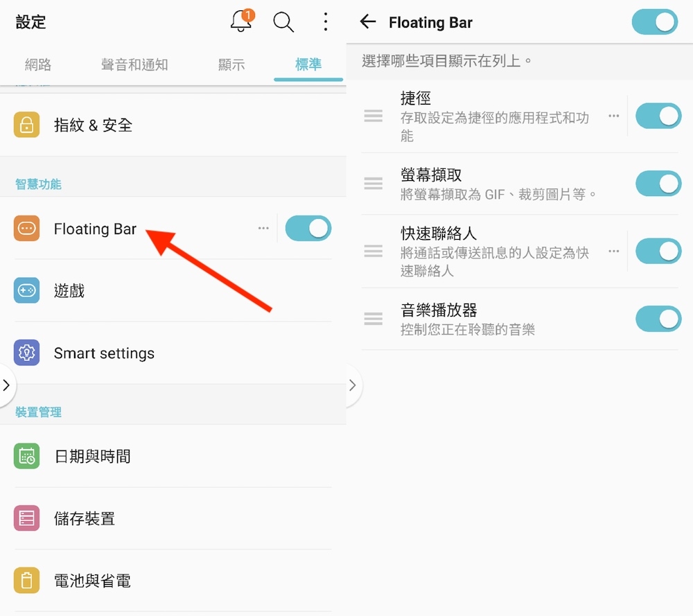Tap the 儲存裝置 storage icon
693x616 pixels.
[x=26, y=518]
